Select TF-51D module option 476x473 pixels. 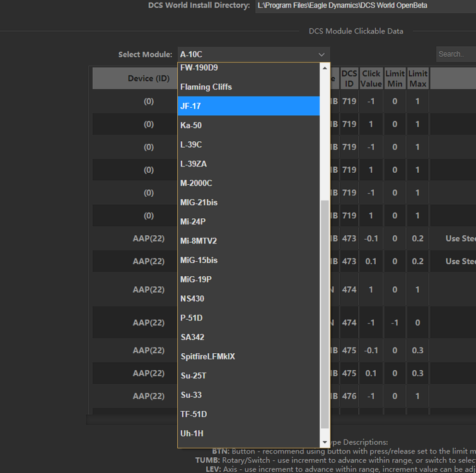248,414
